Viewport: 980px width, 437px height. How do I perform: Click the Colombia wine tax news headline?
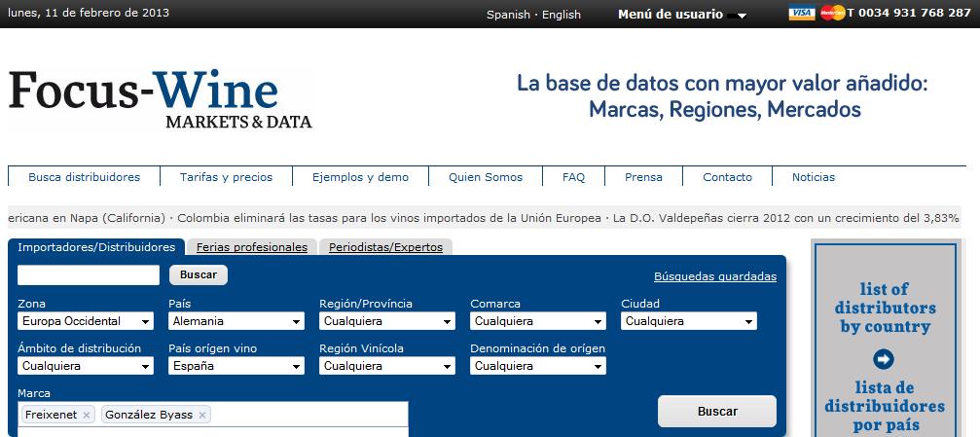[388, 218]
